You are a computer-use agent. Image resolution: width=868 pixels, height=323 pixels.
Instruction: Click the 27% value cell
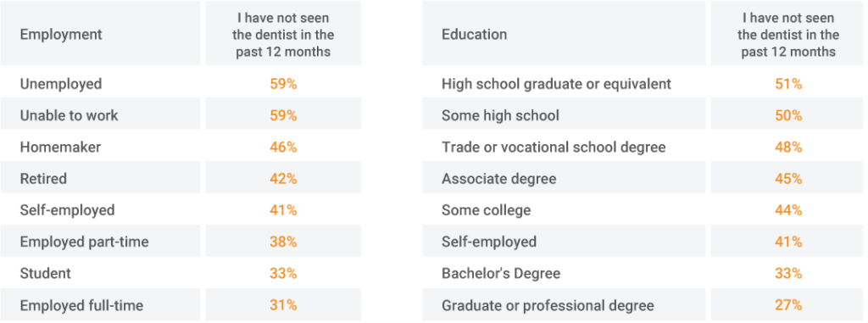pyautogui.click(x=788, y=305)
